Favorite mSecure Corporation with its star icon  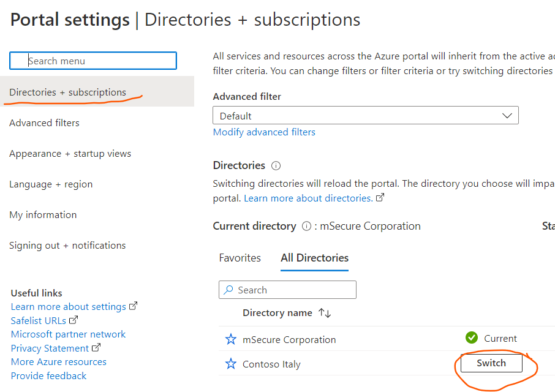pos(231,339)
